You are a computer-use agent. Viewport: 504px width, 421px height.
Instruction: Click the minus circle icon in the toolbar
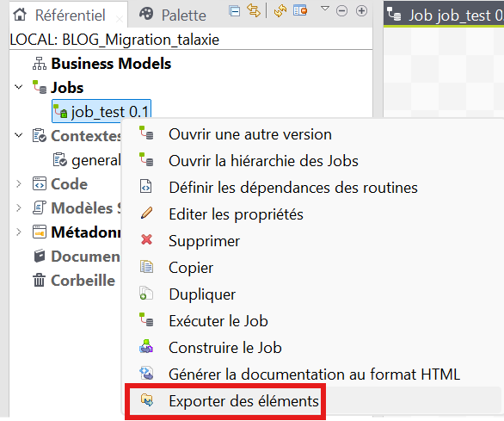(x=341, y=11)
